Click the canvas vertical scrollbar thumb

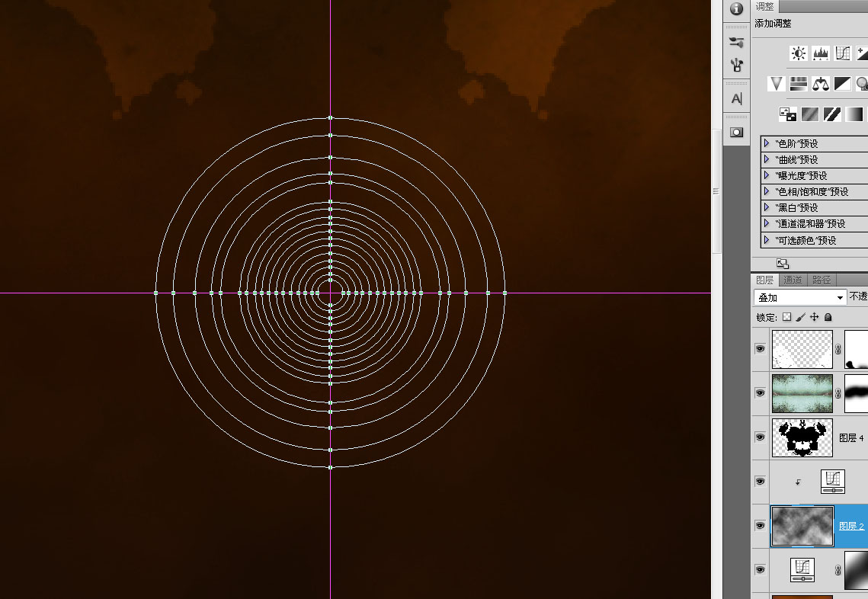[x=716, y=191]
